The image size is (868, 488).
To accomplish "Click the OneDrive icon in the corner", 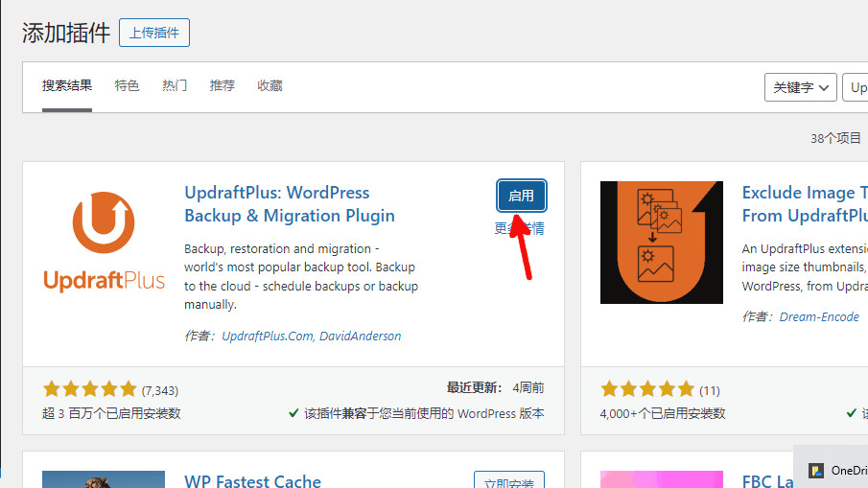I will pyautogui.click(x=817, y=471).
